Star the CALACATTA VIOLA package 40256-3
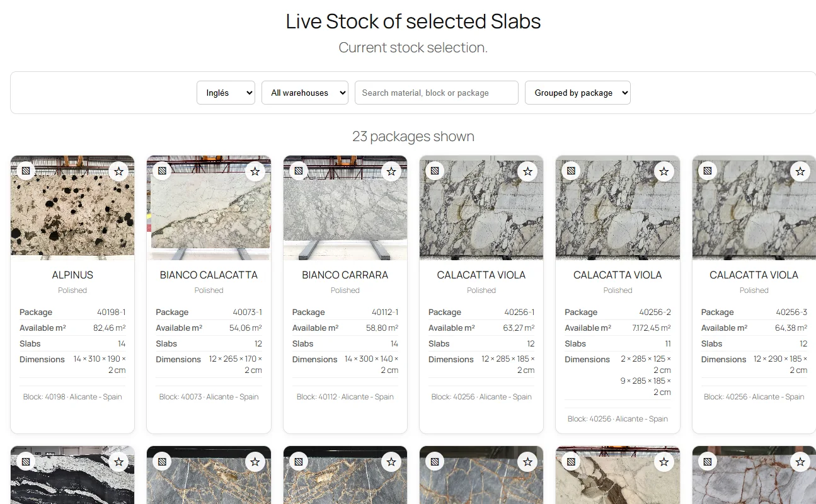Image resolution: width=816 pixels, height=504 pixels. click(x=800, y=171)
